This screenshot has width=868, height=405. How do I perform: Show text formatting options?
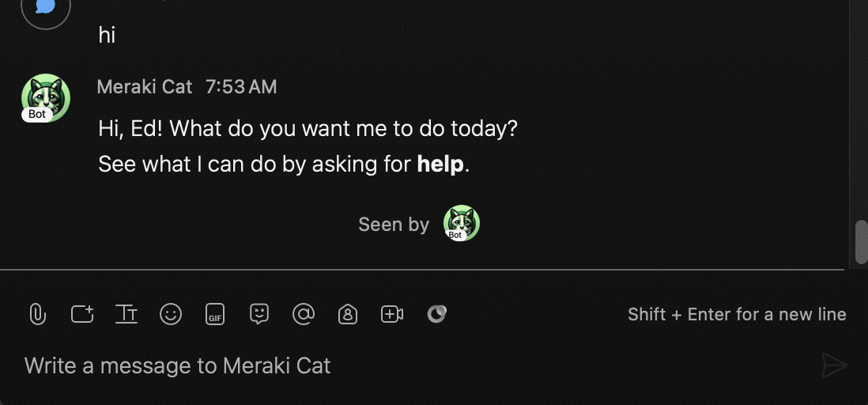click(x=126, y=314)
